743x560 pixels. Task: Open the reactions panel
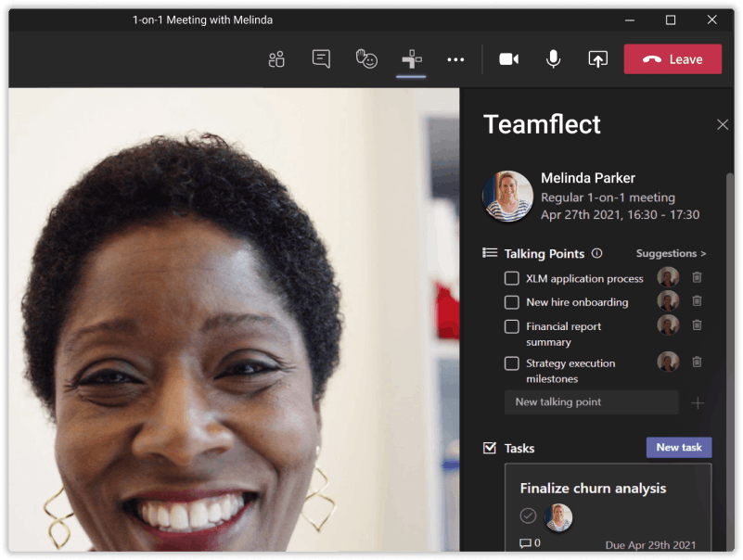(365, 58)
